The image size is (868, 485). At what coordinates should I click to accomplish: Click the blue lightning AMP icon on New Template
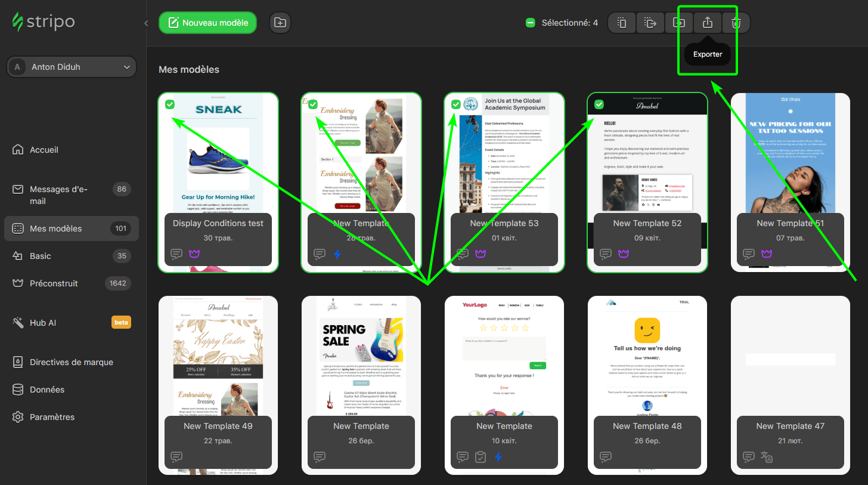(x=337, y=254)
